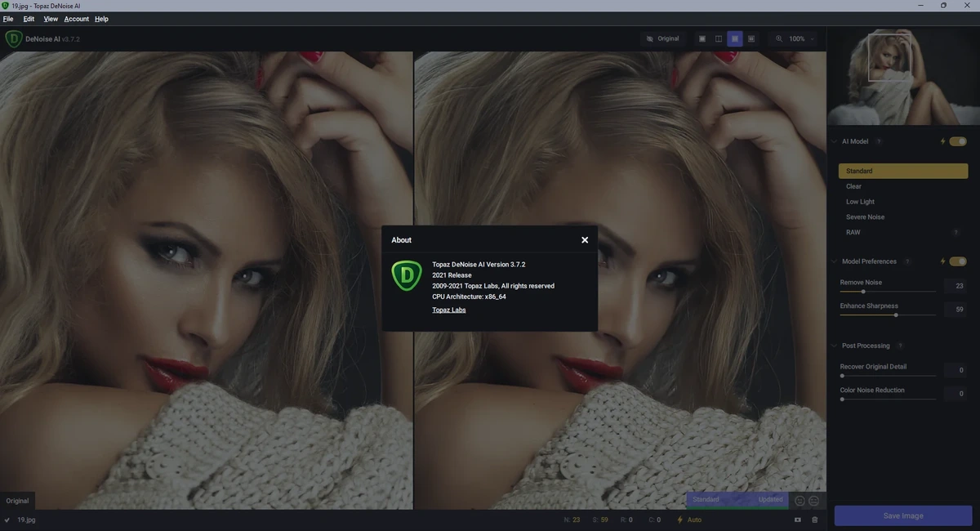
Task: Select the single view layout icon
Action: coord(702,38)
